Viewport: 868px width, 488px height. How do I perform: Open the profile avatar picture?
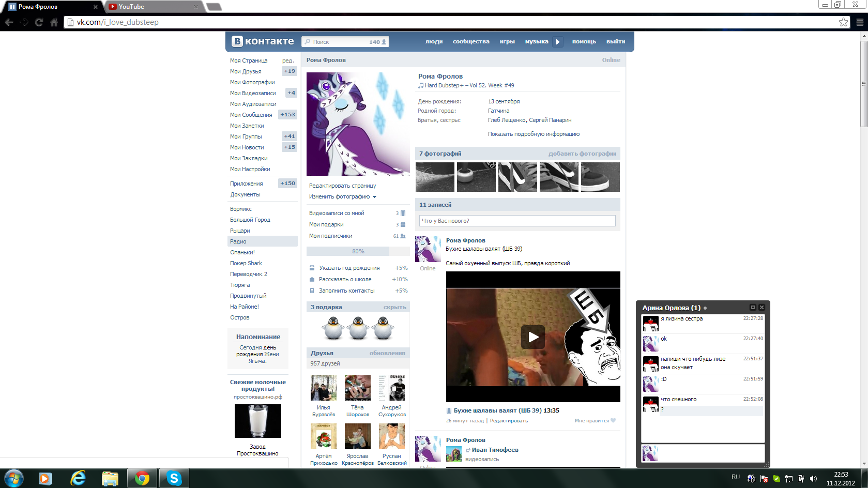pos(358,124)
